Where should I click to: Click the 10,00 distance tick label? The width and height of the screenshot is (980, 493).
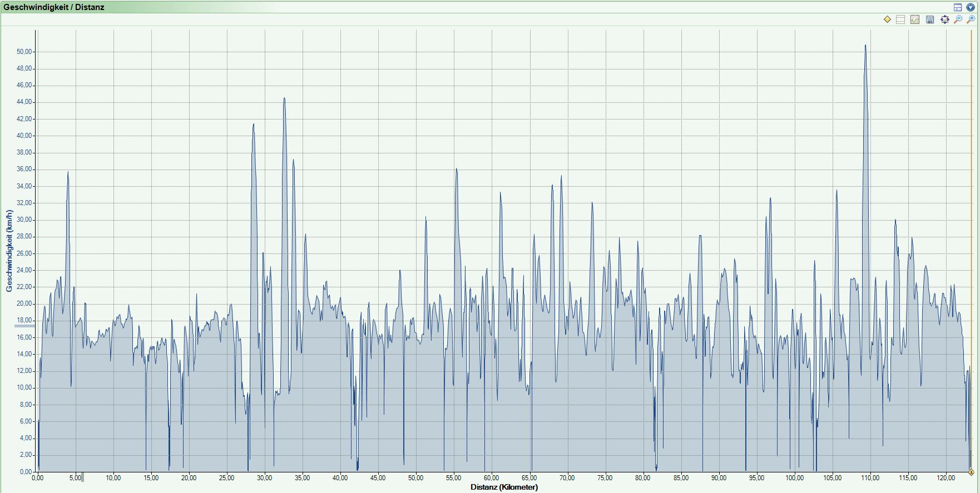[x=113, y=478]
